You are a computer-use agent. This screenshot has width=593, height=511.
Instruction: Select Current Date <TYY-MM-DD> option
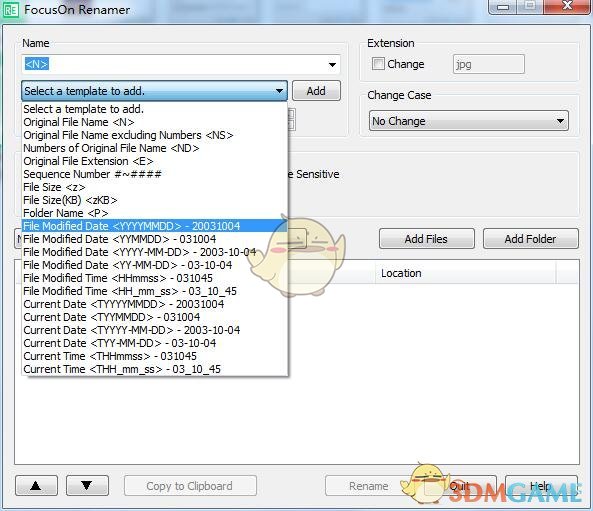click(x=154, y=343)
